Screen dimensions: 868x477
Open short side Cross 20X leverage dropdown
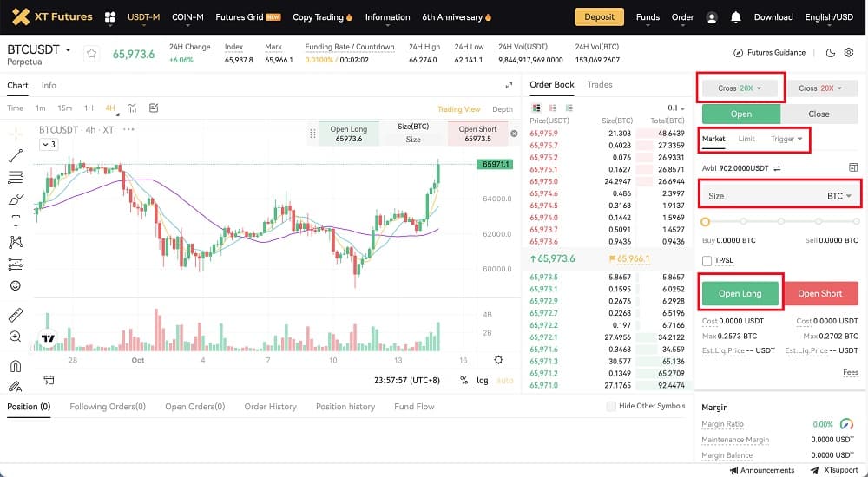pyautogui.click(x=820, y=88)
